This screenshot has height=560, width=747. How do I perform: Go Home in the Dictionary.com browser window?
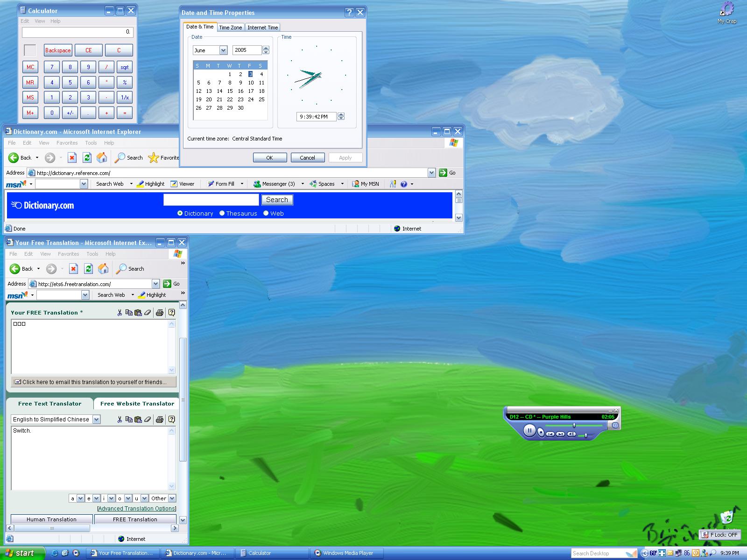[x=102, y=158]
